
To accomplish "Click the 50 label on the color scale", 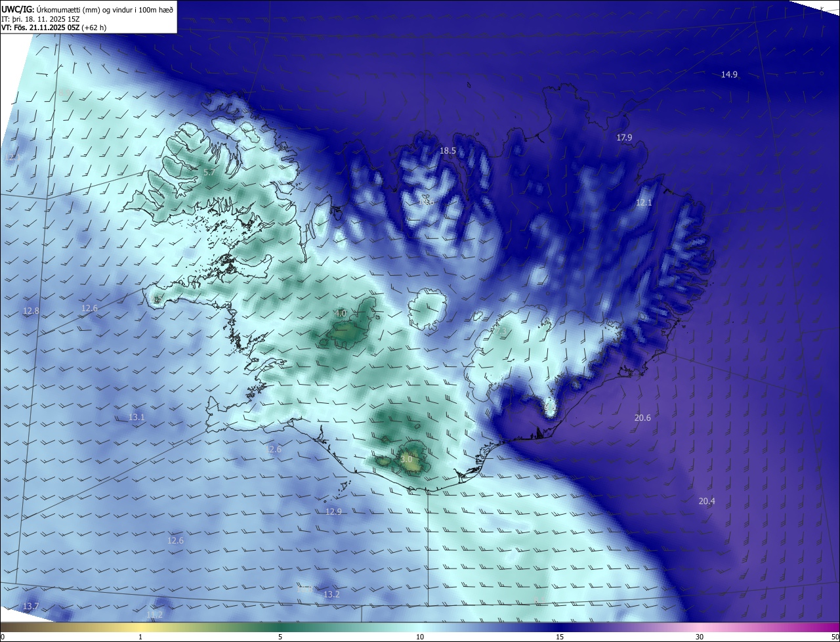I will [x=835, y=637].
